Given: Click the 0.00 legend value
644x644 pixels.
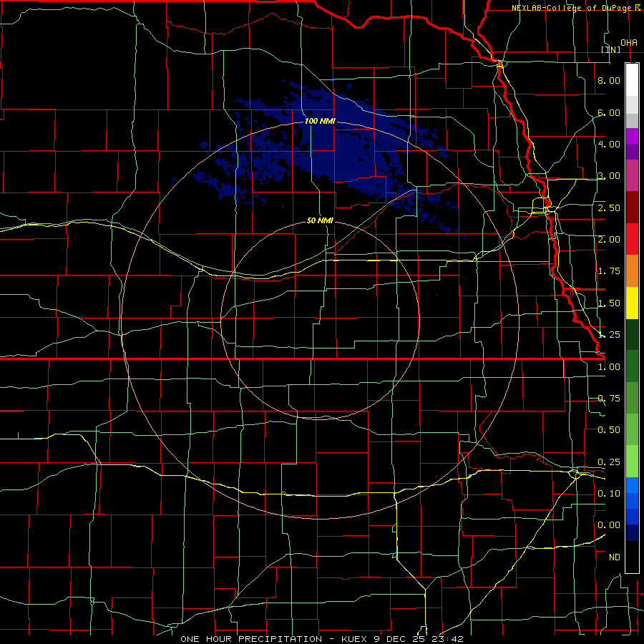Looking at the screenshot, I should pos(609,525).
